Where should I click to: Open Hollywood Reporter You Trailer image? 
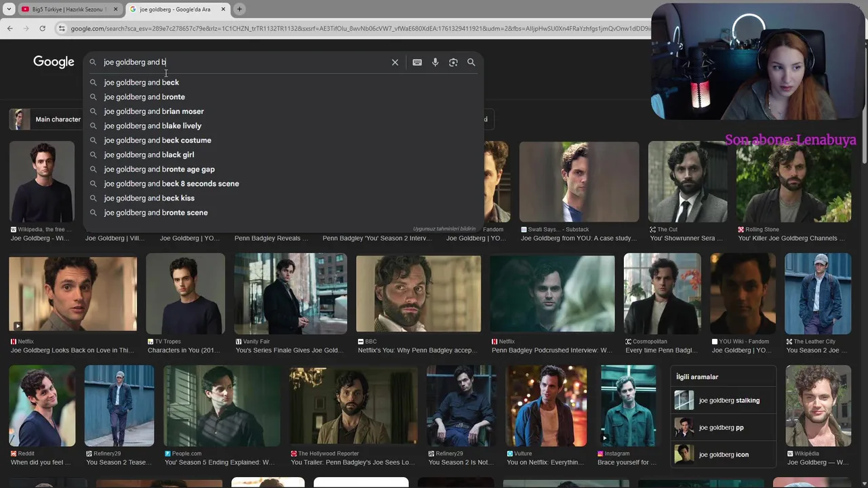(353, 406)
